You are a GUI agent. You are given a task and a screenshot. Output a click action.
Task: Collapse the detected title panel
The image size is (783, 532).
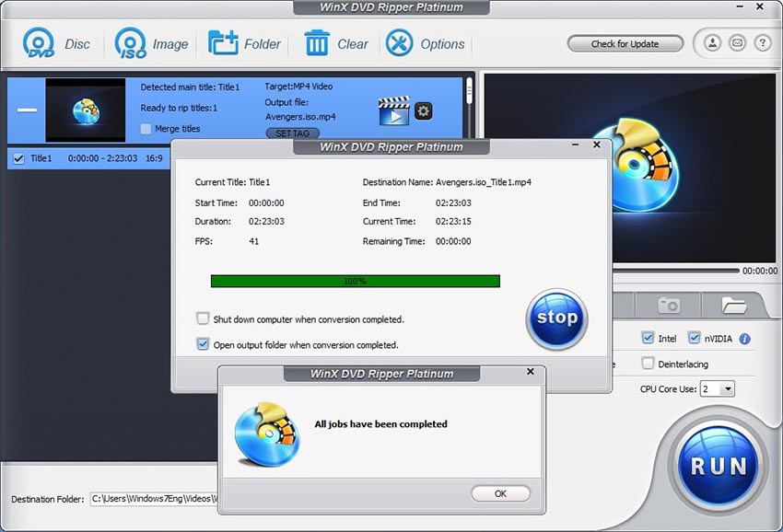(27, 110)
